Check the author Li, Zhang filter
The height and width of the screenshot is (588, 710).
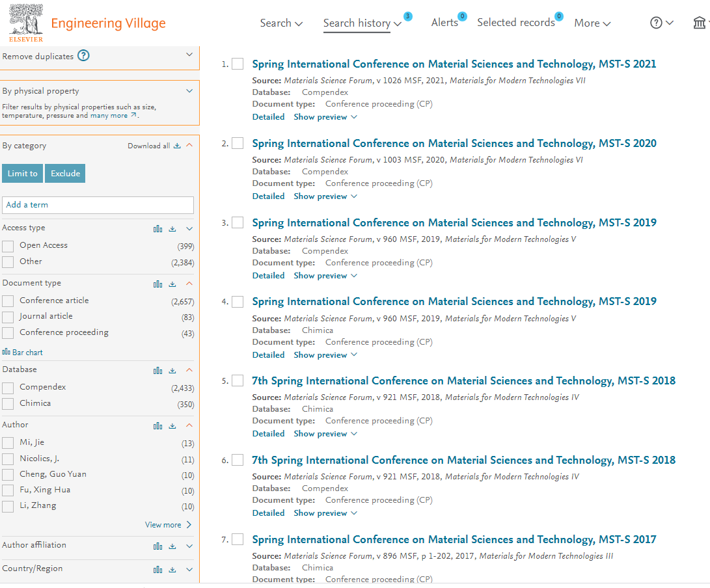tap(8, 506)
